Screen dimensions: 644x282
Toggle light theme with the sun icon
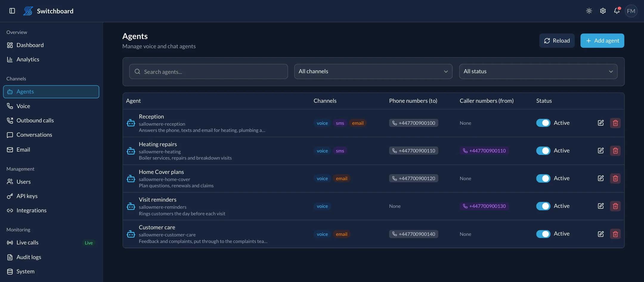tap(589, 11)
